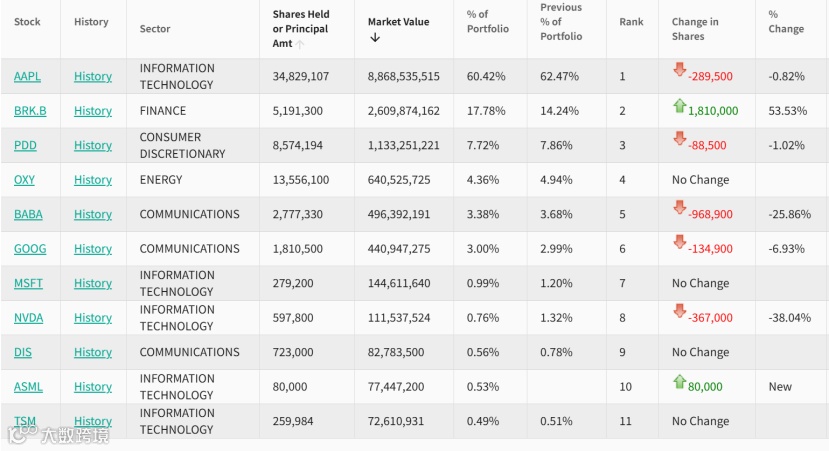This screenshot has height=451, width=829.
Task: Click the red down arrow in GOOG row
Action: pyautogui.click(x=679, y=242)
